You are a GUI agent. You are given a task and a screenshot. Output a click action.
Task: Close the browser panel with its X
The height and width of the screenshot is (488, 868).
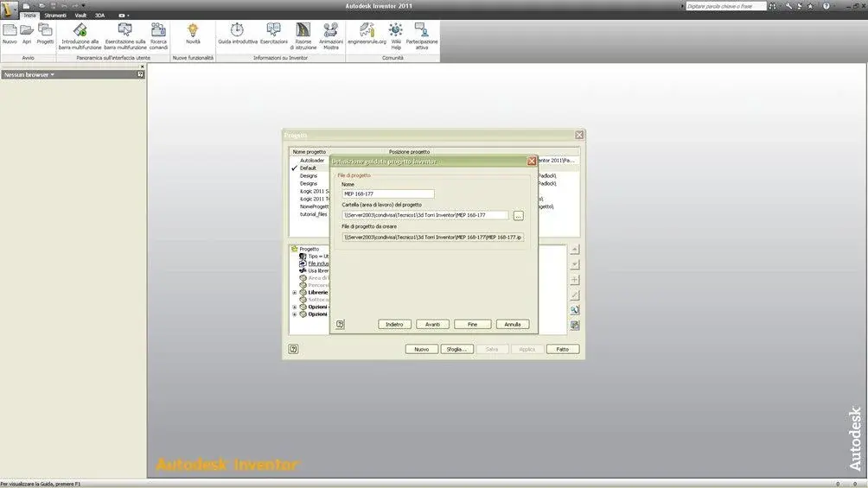[x=143, y=67]
